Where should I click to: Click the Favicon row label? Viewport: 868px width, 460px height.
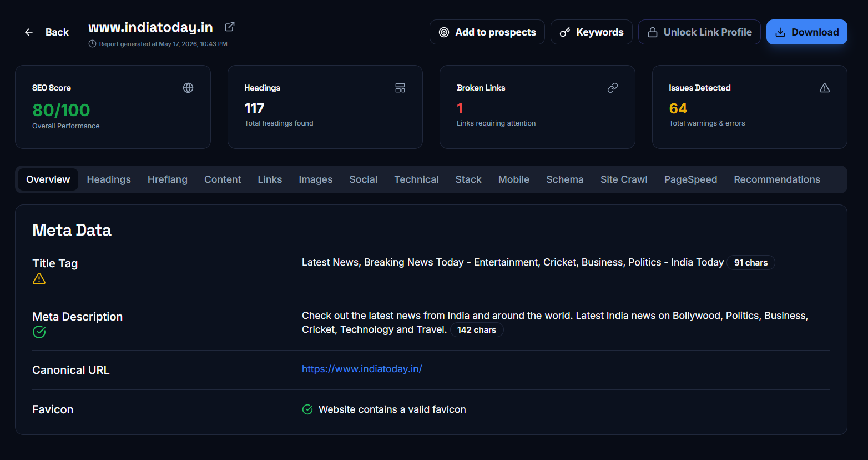53,409
